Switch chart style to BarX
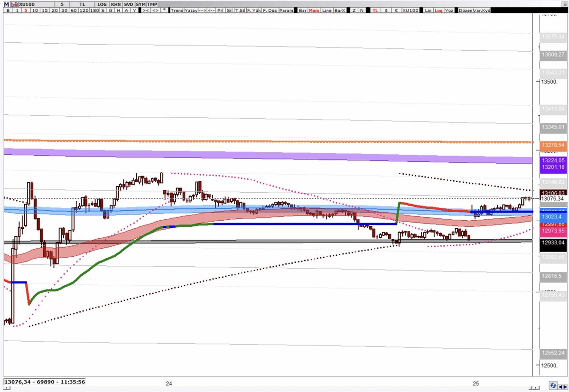This screenshot has height=392, width=569. [x=340, y=10]
